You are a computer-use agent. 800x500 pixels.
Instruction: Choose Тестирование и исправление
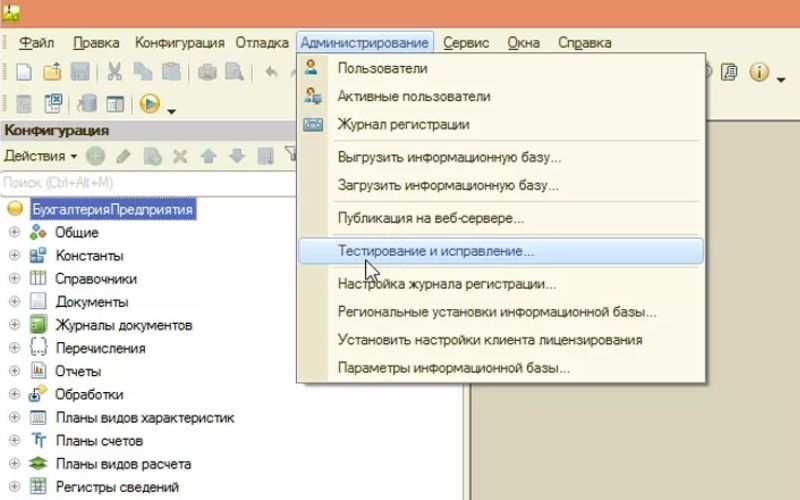coord(501,251)
